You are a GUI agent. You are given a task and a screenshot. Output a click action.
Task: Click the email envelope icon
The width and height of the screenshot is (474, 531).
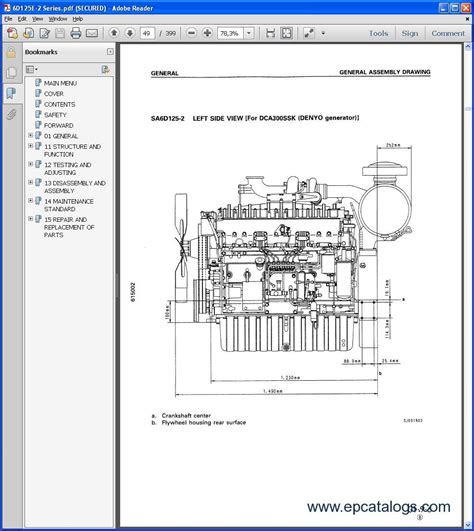click(x=92, y=33)
